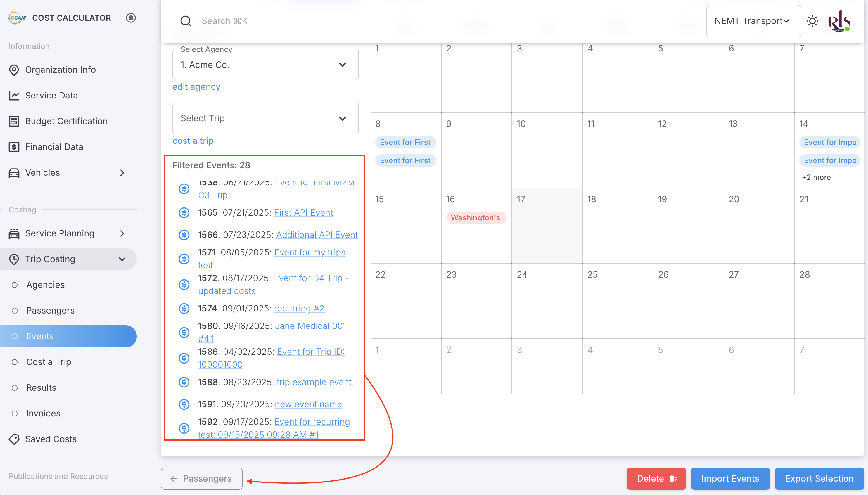Click the red Delete button
Screen dimensions: 868x495
(x=656, y=479)
